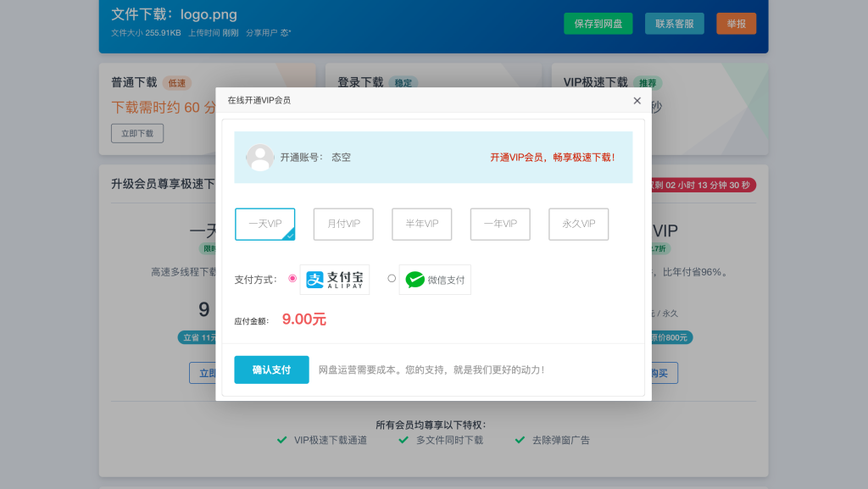
Task: Click the checkmark icon beside 多文件同时下载
Action: (404, 440)
